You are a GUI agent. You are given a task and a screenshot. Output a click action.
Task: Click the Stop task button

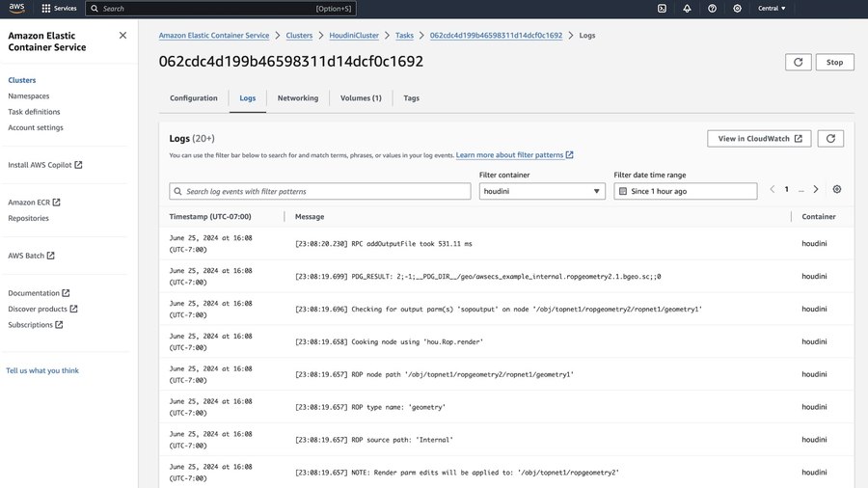835,62
